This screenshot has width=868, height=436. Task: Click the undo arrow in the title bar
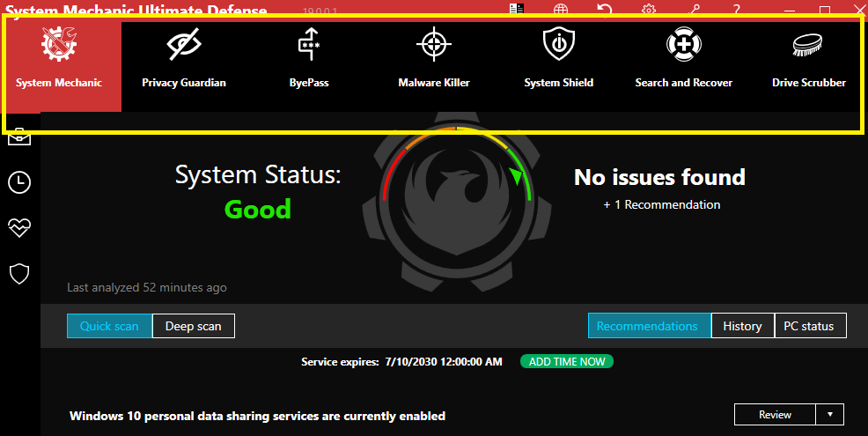(605, 10)
